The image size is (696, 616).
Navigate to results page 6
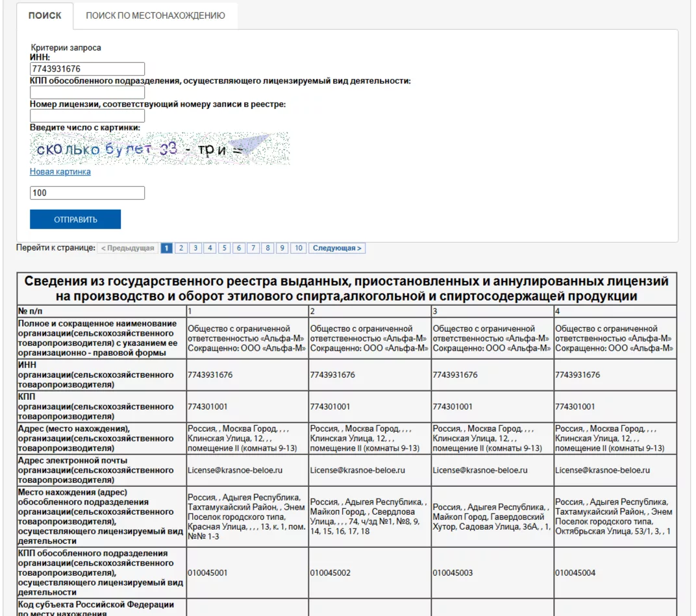tap(239, 248)
